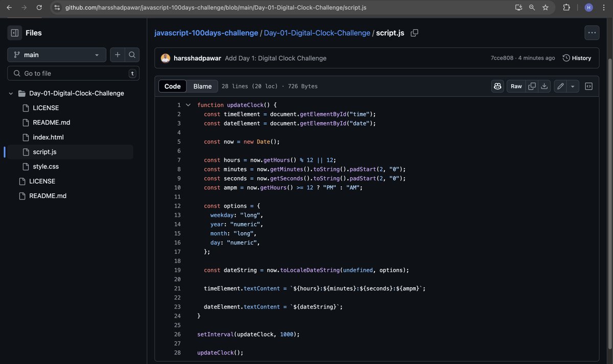Screen dimensions: 613x364
Task: Click setInterval on line 26
Action: (216, 334)
